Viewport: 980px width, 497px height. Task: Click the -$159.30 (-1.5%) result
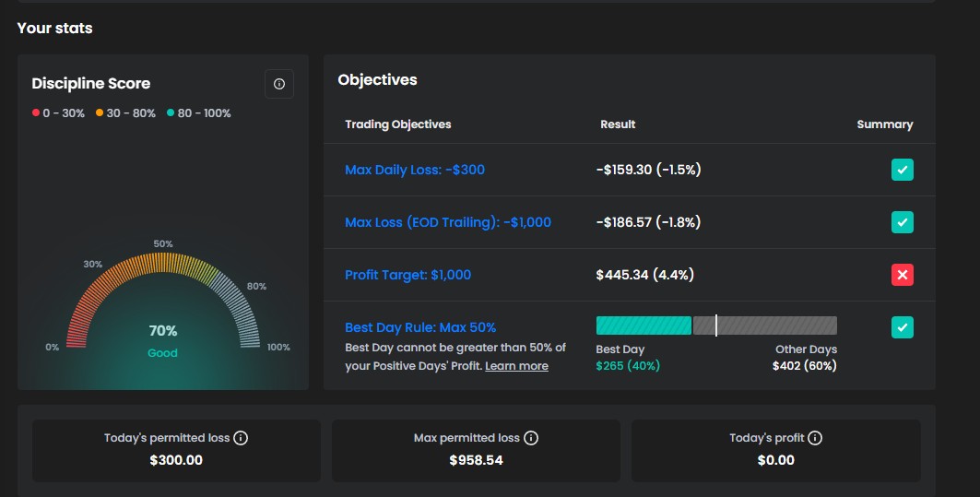pos(649,170)
